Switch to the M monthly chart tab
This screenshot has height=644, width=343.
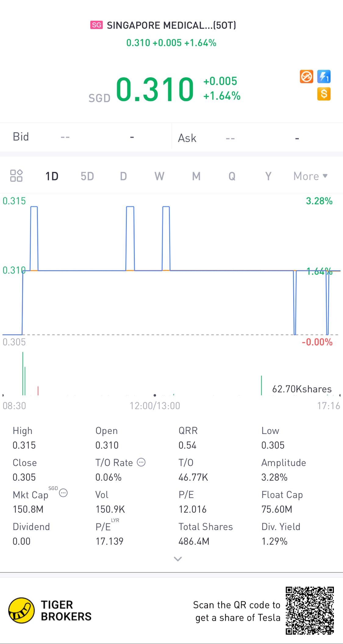[196, 176]
